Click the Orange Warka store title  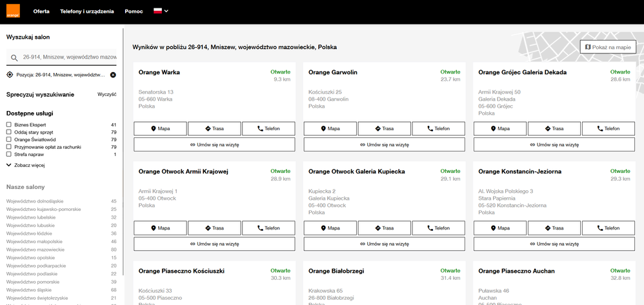(x=159, y=72)
